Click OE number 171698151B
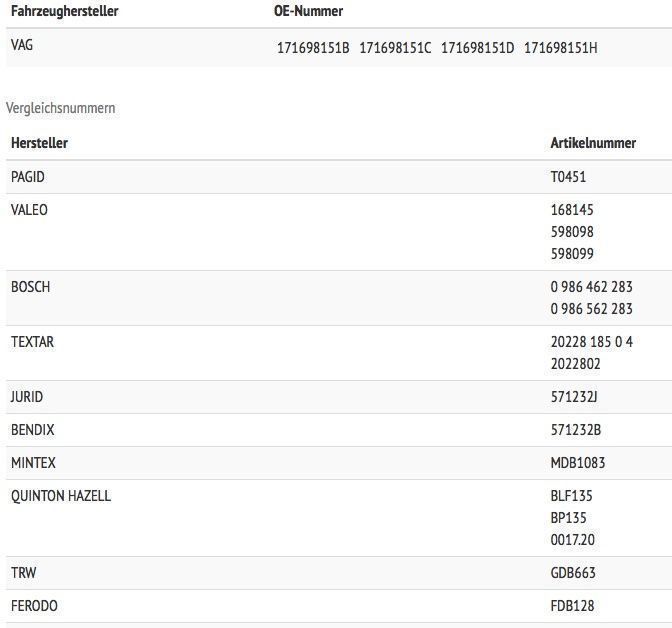Viewport: 672px width, 628px height. tap(313, 48)
